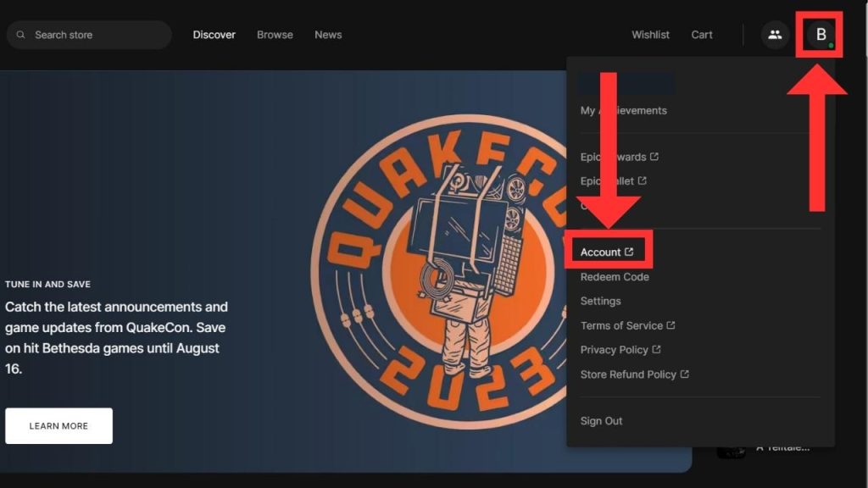868x488 pixels.
Task: Select Epic Rewards menu entry
Action: 619,157
